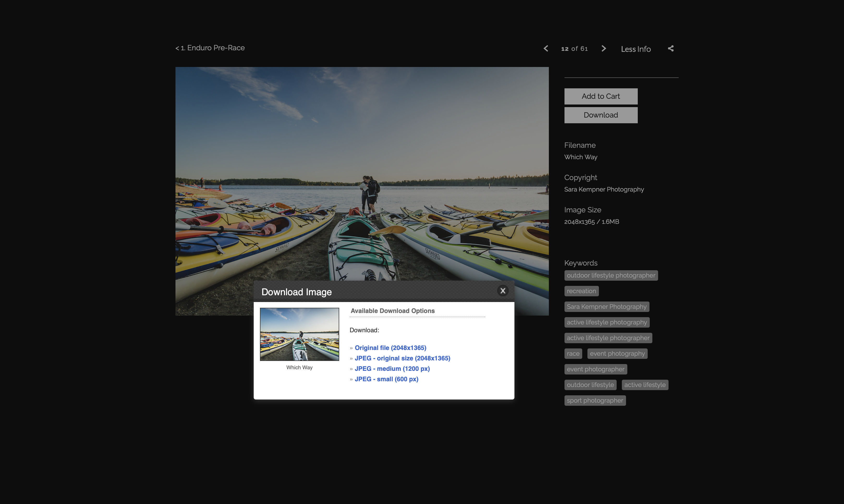Click the Which Way thumbnail in dialog
The width and height of the screenshot is (844, 504).
[299, 334]
